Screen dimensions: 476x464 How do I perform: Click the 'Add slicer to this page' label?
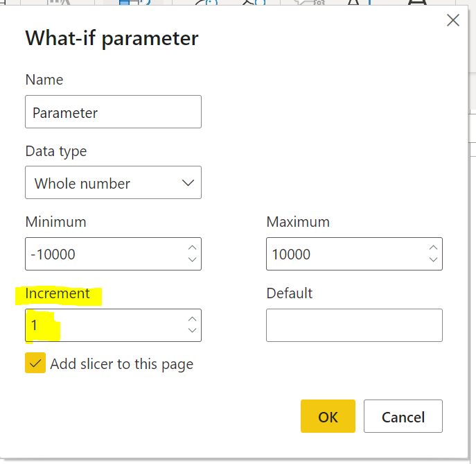[x=122, y=364]
